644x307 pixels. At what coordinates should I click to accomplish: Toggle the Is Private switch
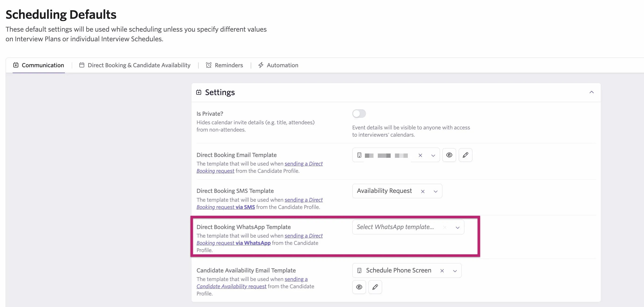click(x=359, y=114)
